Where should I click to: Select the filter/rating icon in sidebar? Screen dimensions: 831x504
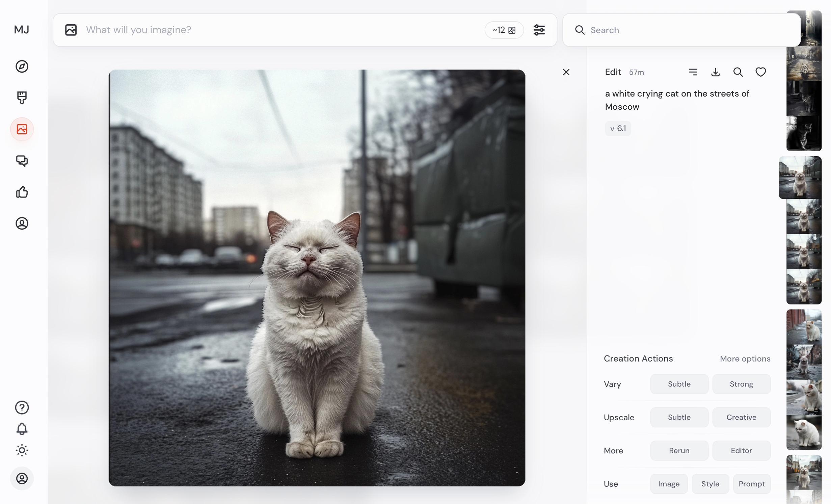(21, 192)
